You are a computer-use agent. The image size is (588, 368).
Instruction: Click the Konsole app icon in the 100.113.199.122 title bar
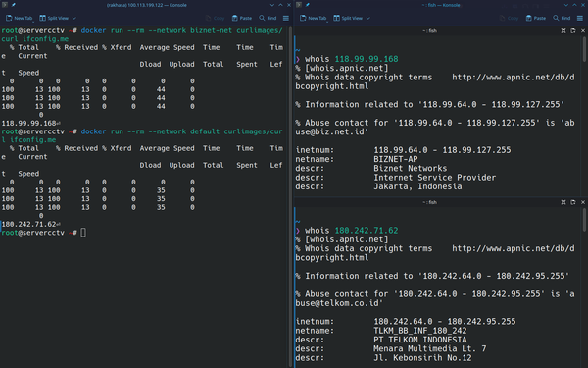[5, 5]
